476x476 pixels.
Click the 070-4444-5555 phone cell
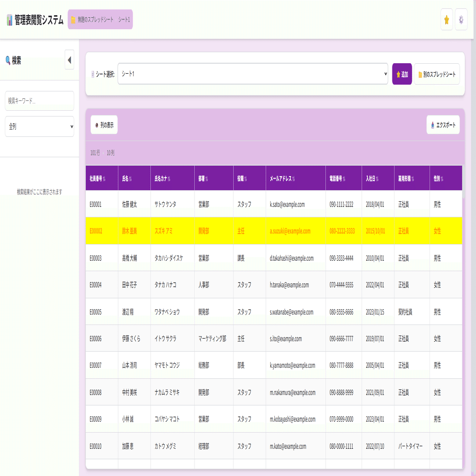pyautogui.click(x=343, y=285)
